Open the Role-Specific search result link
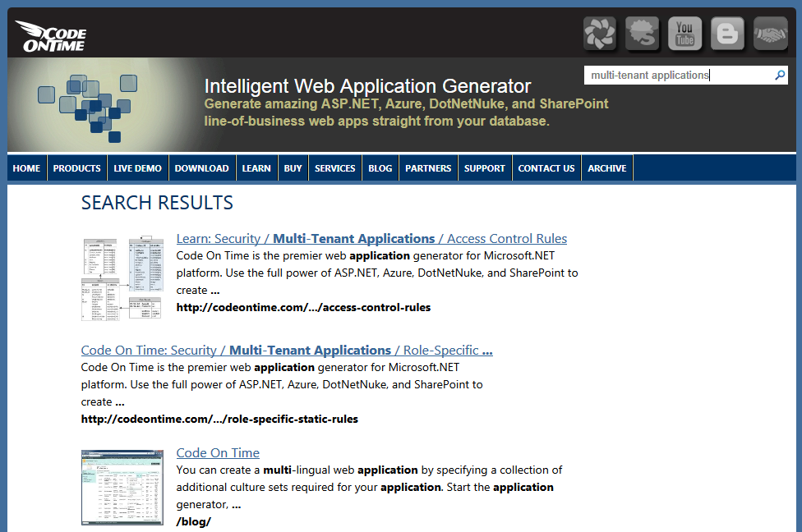 pyautogui.click(x=287, y=350)
